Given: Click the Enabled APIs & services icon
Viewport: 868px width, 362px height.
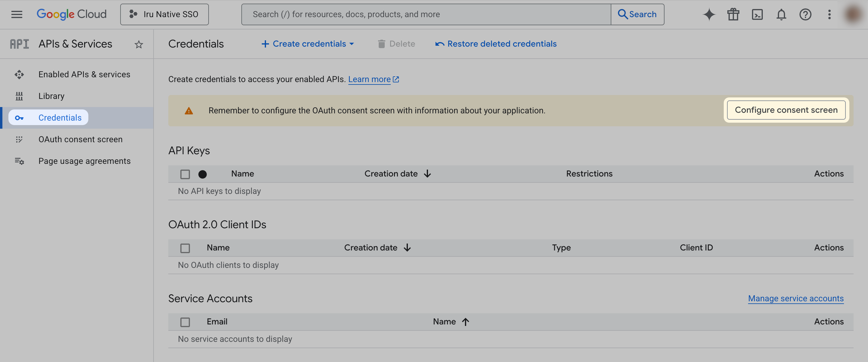Looking at the screenshot, I should point(19,75).
